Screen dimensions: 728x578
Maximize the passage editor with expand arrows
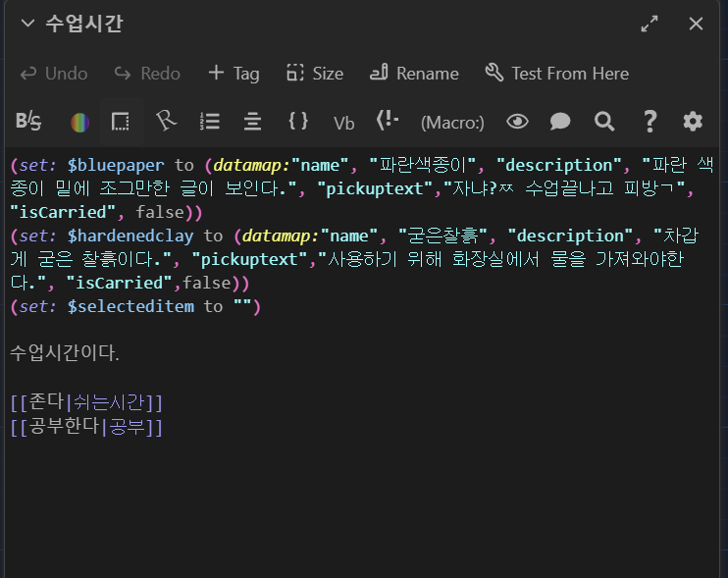tap(650, 24)
